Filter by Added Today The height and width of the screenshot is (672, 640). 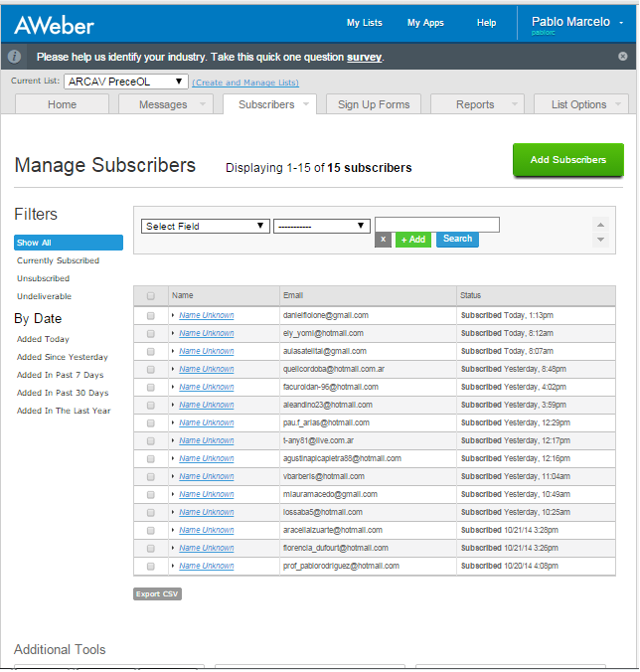coord(43,339)
